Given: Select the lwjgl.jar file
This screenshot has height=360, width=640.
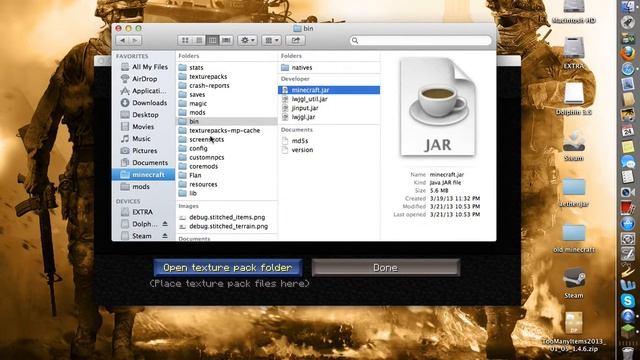Looking at the screenshot, I should (298, 117).
